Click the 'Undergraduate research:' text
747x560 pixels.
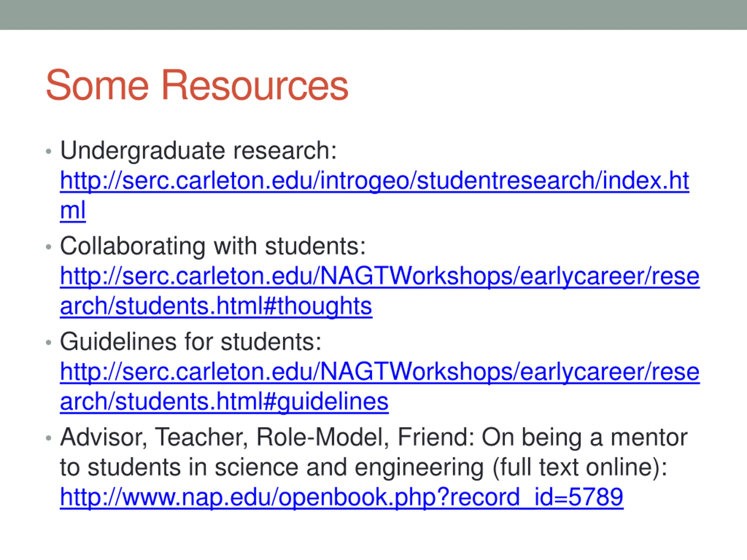(x=198, y=150)
